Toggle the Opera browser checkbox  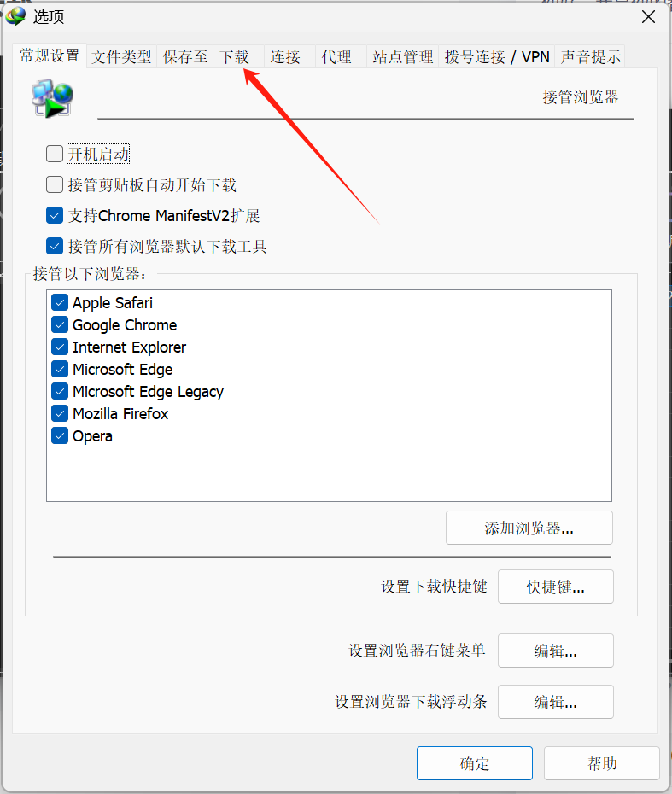coord(60,436)
